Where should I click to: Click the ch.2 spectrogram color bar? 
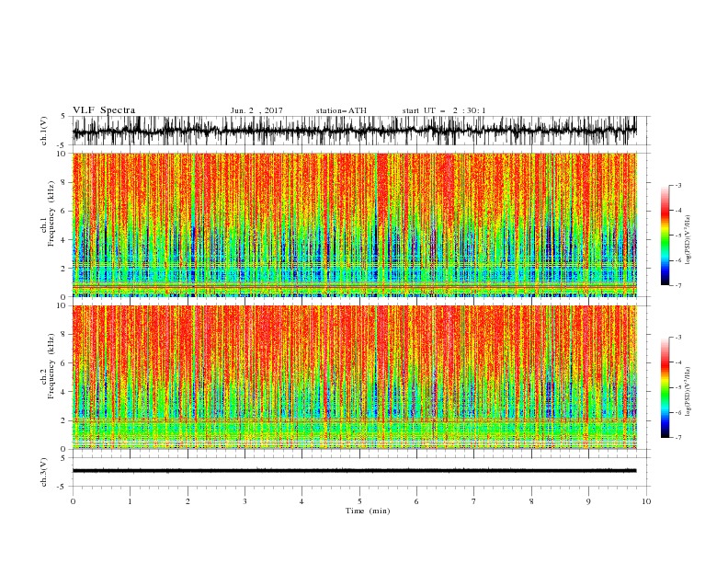point(665,387)
